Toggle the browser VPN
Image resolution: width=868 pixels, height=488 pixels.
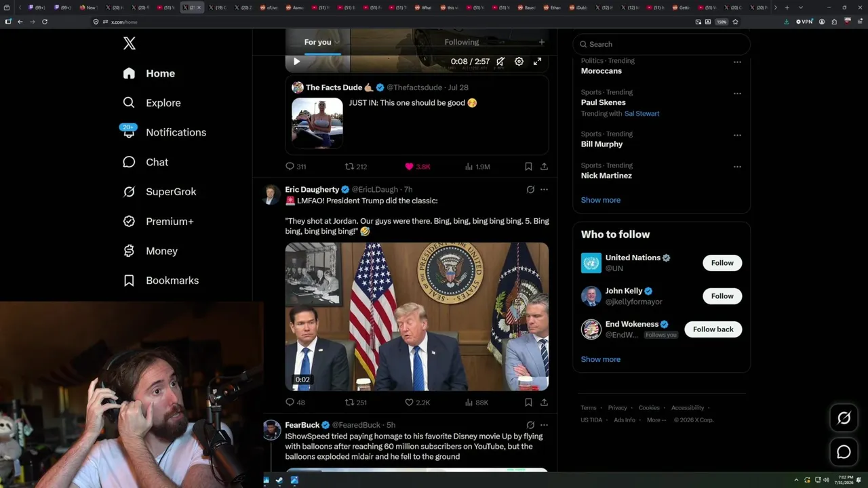(804, 22)
